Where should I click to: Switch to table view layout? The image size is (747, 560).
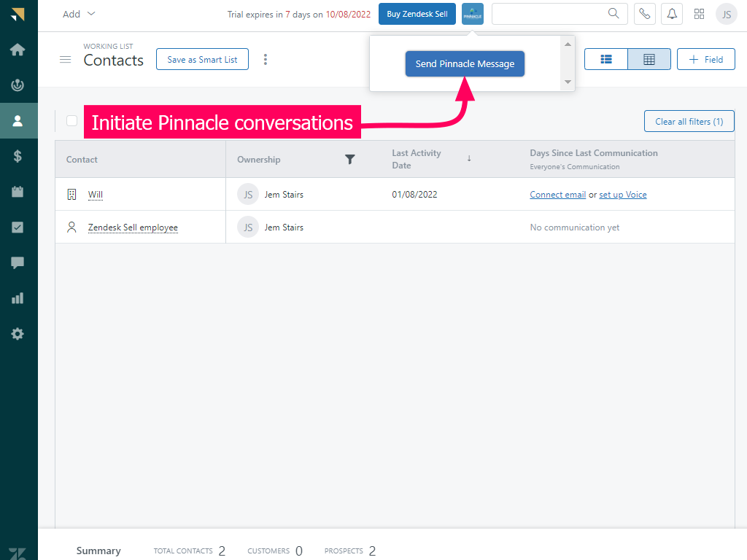tap(649, 60)
